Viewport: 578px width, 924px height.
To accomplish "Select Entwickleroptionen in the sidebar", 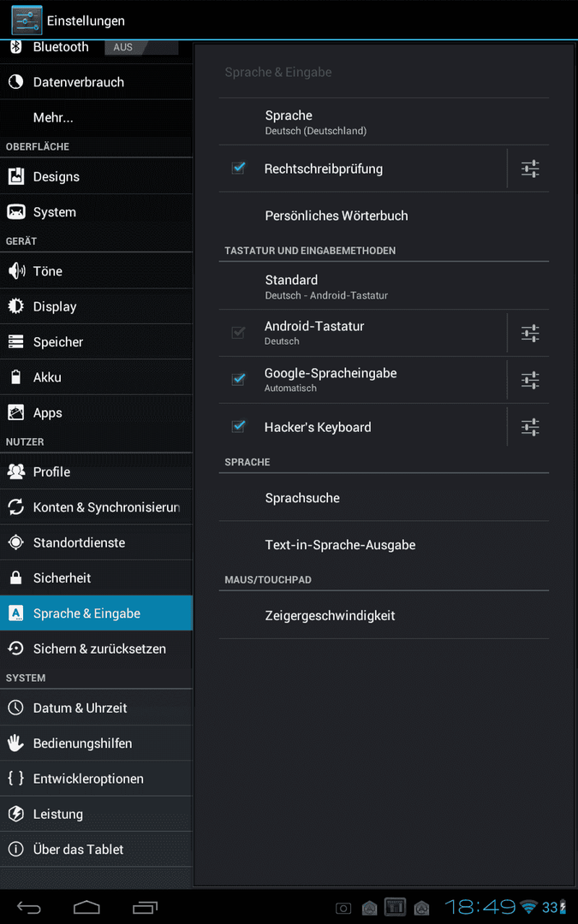I will tap(96, 779).
